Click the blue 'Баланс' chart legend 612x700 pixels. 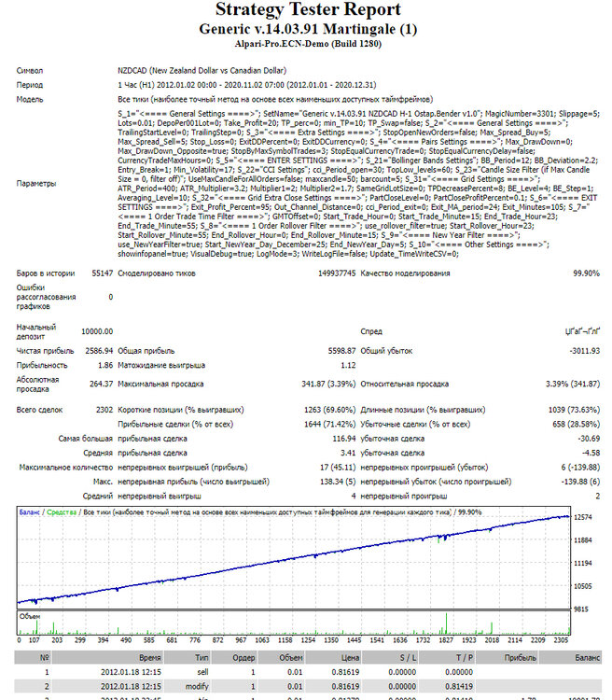coord(29,512)
